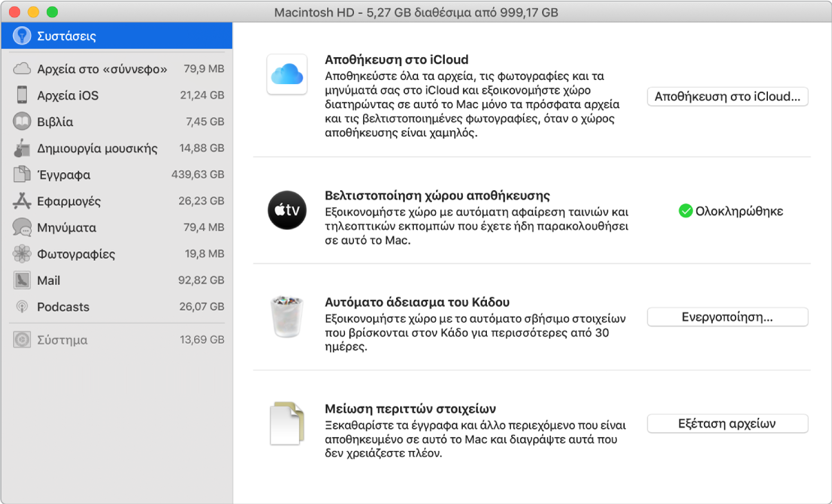Click the Podcasts icon in sidebar
The image size is (832, 504).
click(x=22, y=307)
